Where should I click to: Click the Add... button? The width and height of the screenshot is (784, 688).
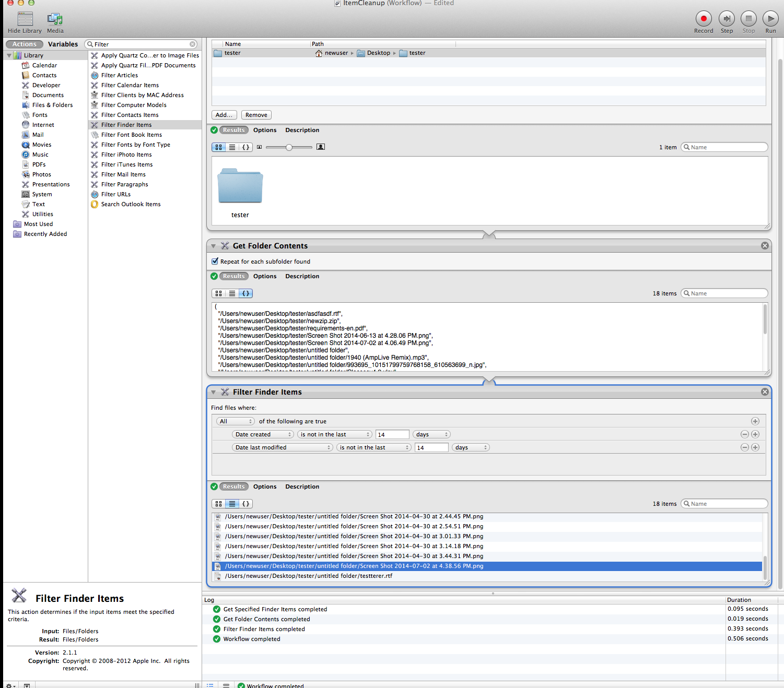point(225,115)
